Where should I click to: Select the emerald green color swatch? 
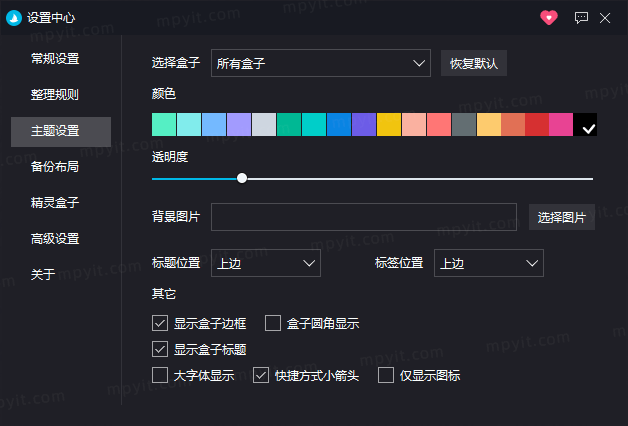pos(289,125)
